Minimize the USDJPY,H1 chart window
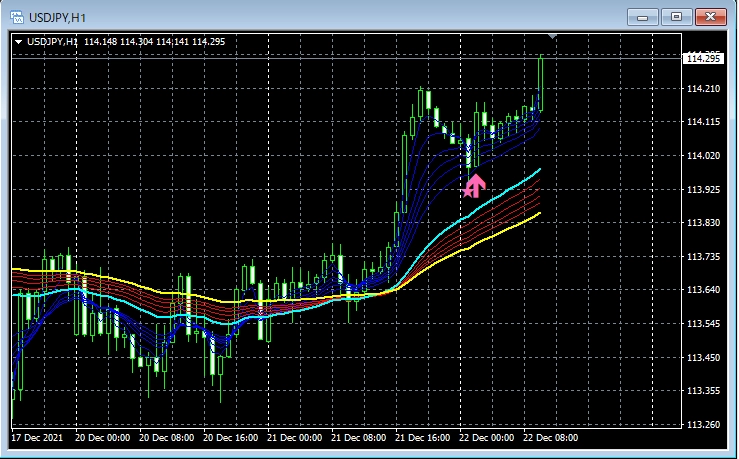 coord(648,16)
